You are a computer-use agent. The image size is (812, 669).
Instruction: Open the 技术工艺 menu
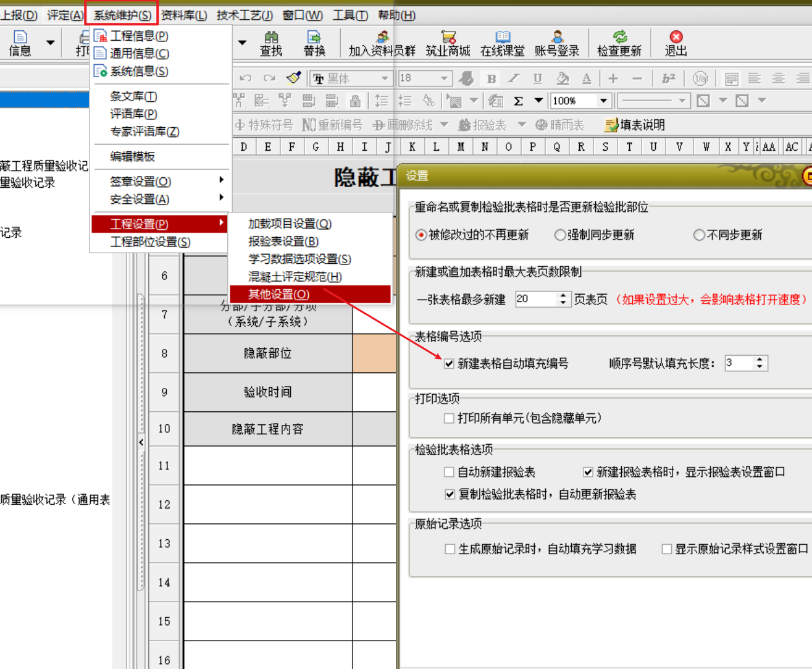pos(245,15)
